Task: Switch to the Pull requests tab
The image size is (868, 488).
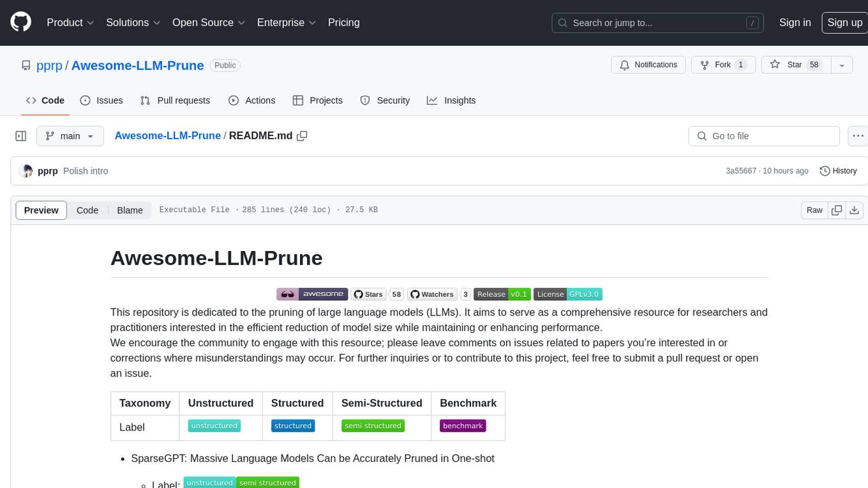Action: point(175,100)
